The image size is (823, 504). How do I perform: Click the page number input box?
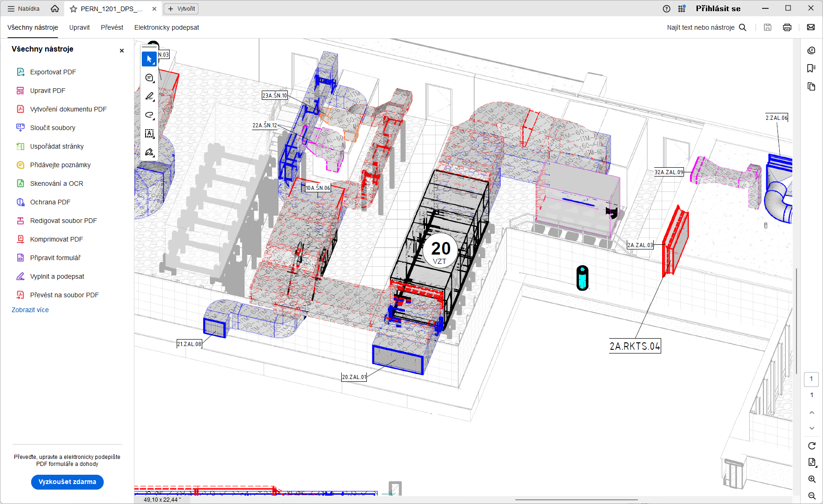point(811,379)
